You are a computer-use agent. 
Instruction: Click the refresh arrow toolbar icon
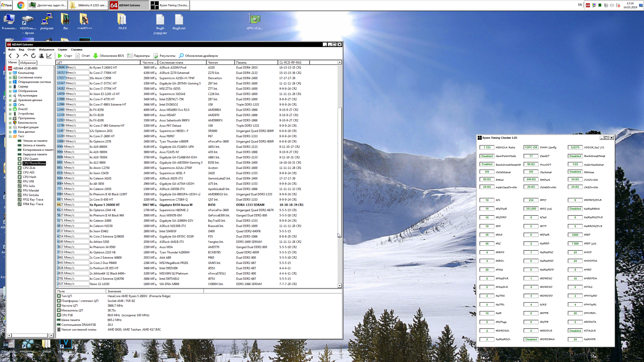(34, 56)
